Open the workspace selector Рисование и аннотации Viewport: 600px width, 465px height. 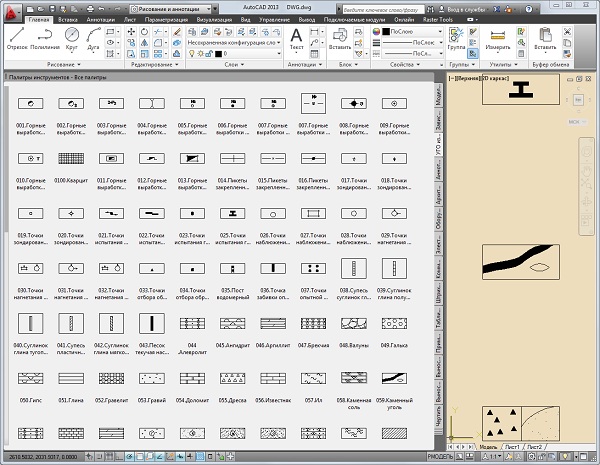tap(170, 7)
